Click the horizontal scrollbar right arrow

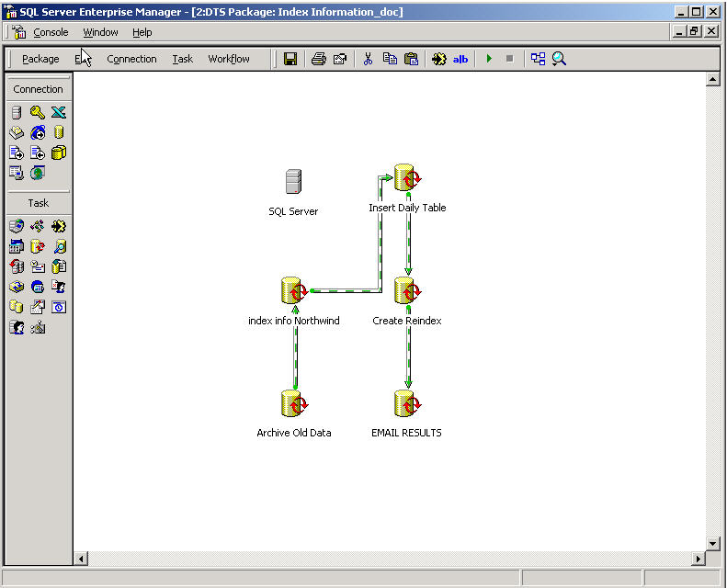[x=698, y=559]
